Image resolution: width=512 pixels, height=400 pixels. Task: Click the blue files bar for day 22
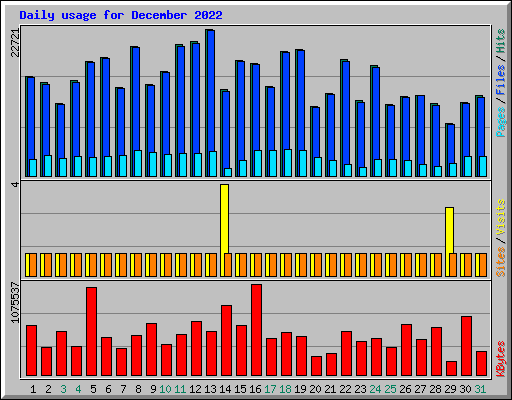click(x=346, y=113)
